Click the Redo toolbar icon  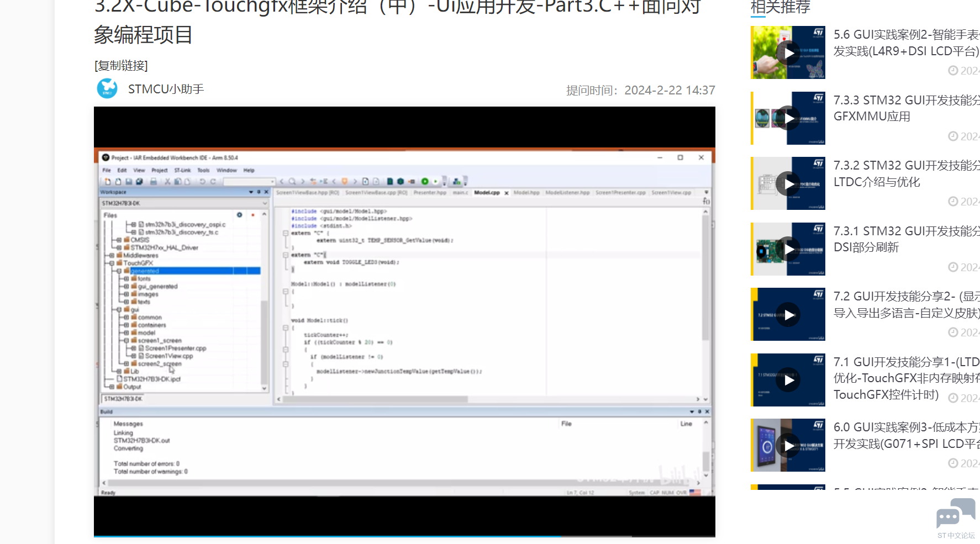(213, 181)
